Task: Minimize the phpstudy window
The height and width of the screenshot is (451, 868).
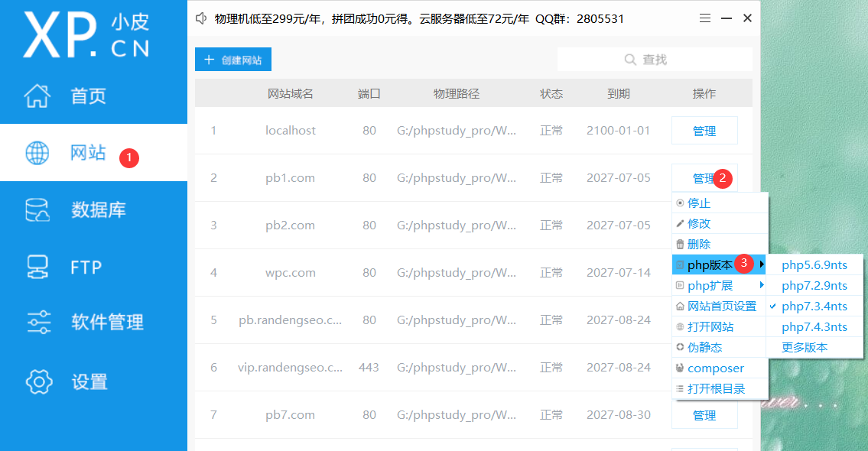Action: pyautogui.click(x=727, y=18)
